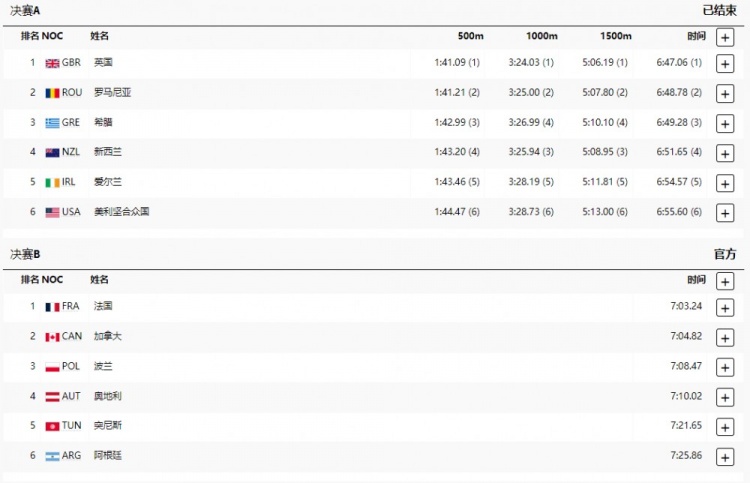750x483 pixels.
Task: Open plus button for ARG 阿根廷 row
Action: 725,456
